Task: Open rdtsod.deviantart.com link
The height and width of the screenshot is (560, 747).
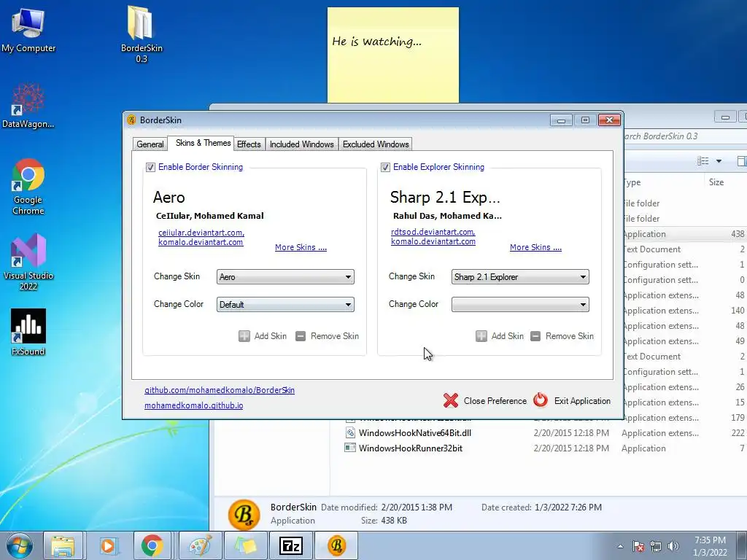Action: 433,231
